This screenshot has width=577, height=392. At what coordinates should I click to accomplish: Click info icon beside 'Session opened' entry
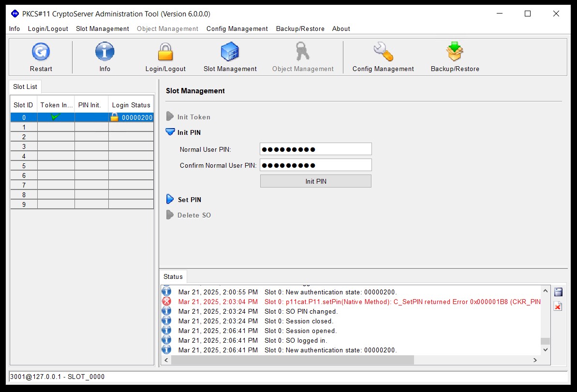click(167, 331)
